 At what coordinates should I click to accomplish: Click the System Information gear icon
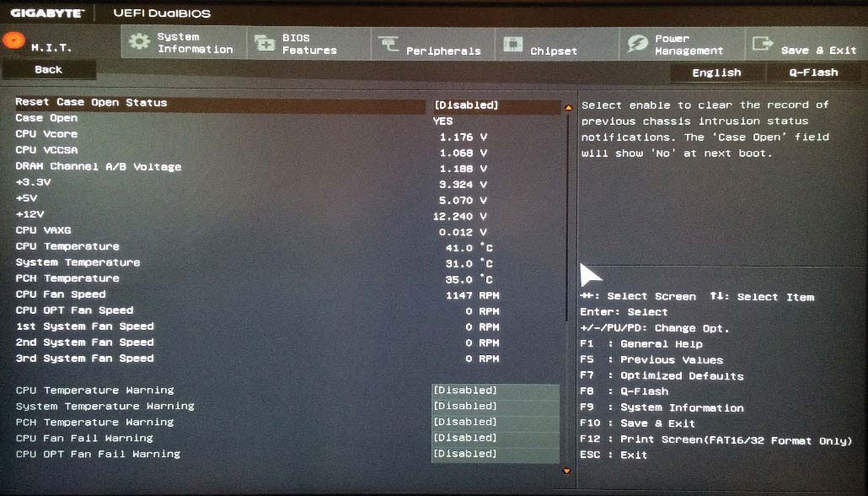tap(139, 41)
